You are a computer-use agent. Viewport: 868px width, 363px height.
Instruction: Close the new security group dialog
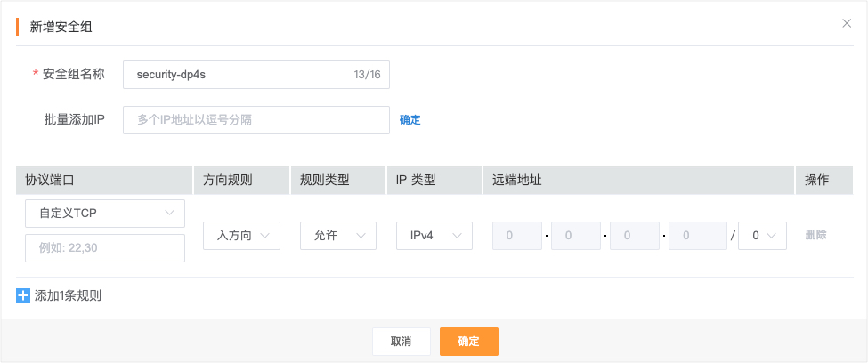847,23
